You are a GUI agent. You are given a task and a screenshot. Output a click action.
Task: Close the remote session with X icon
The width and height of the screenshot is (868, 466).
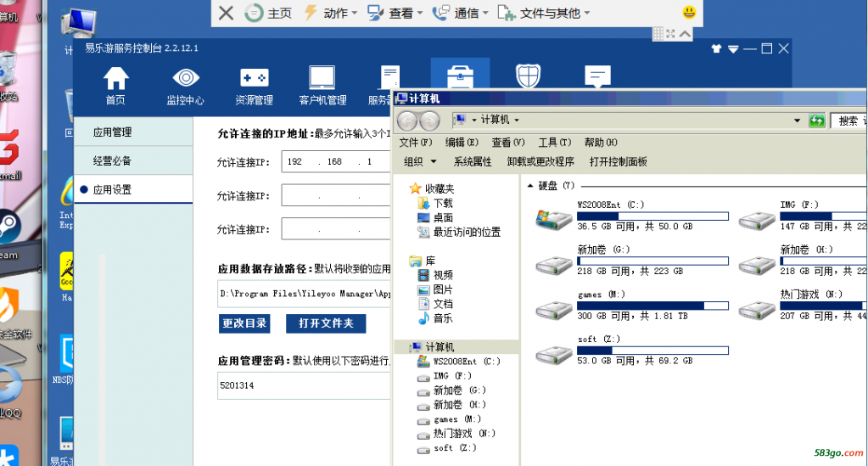[x=226, y=13]
